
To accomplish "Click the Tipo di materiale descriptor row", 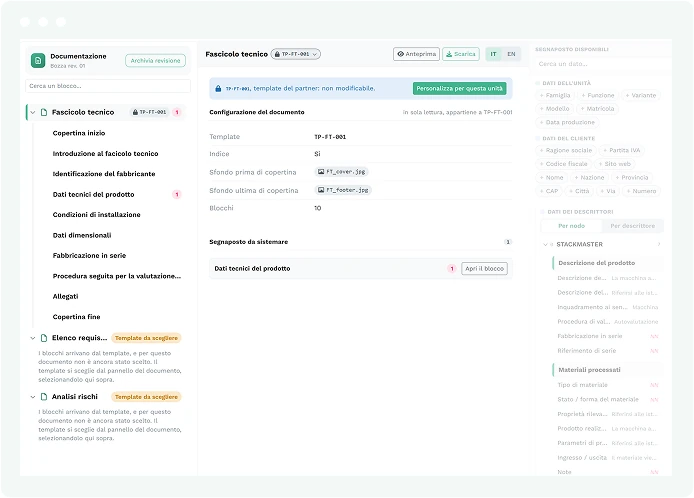I will click(607, 385).
